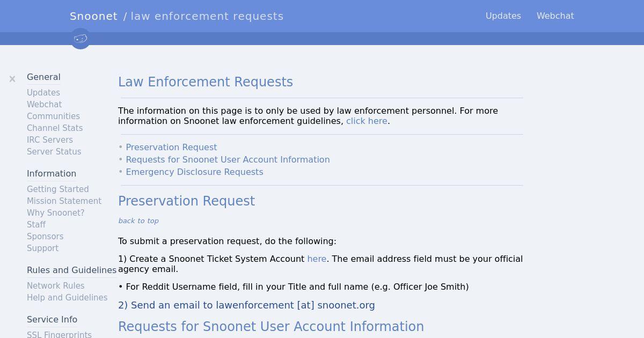
Task: Open Channel Stats in the sidebar
Action: tap(55, 128)
